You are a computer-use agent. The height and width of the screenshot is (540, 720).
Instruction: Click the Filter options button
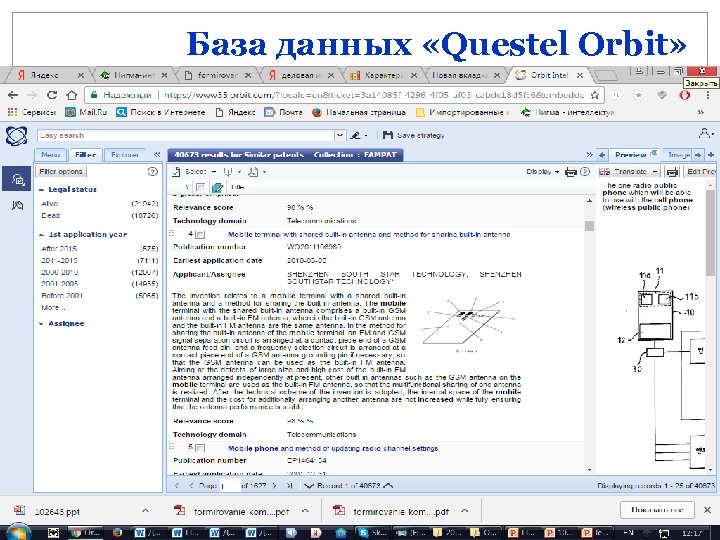(x=61, y=171)
